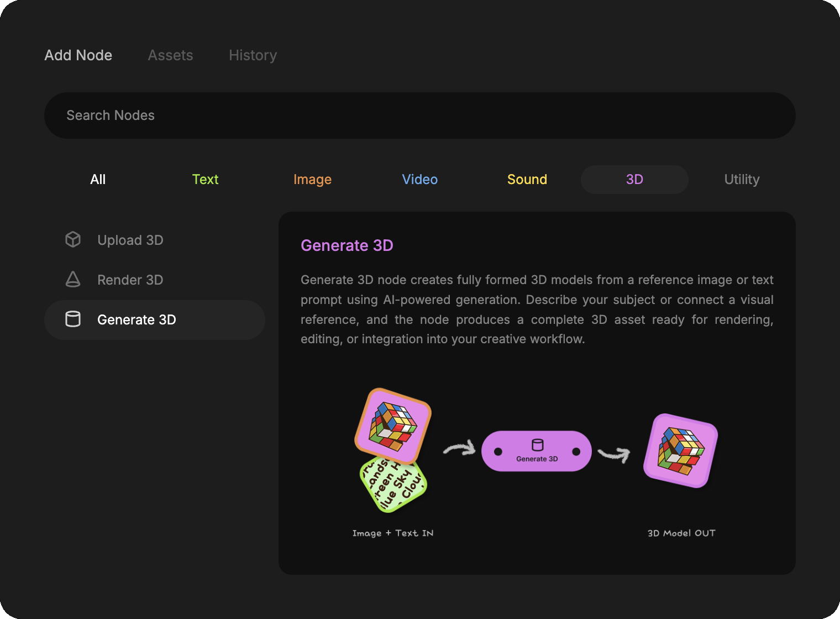The image size is (840, 619).
Task: Click the Upload 3D cube icon
Action: point(73,240)
